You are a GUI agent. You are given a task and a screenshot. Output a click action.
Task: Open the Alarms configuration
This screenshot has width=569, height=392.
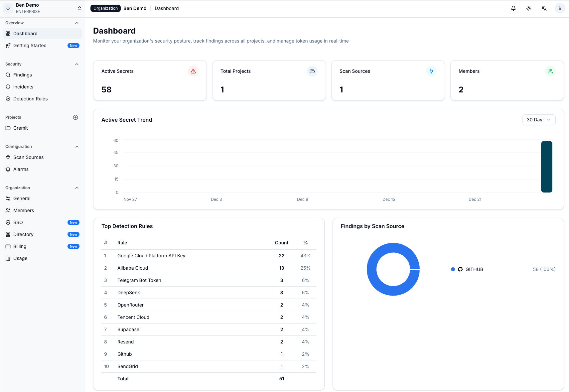[42, 169]
